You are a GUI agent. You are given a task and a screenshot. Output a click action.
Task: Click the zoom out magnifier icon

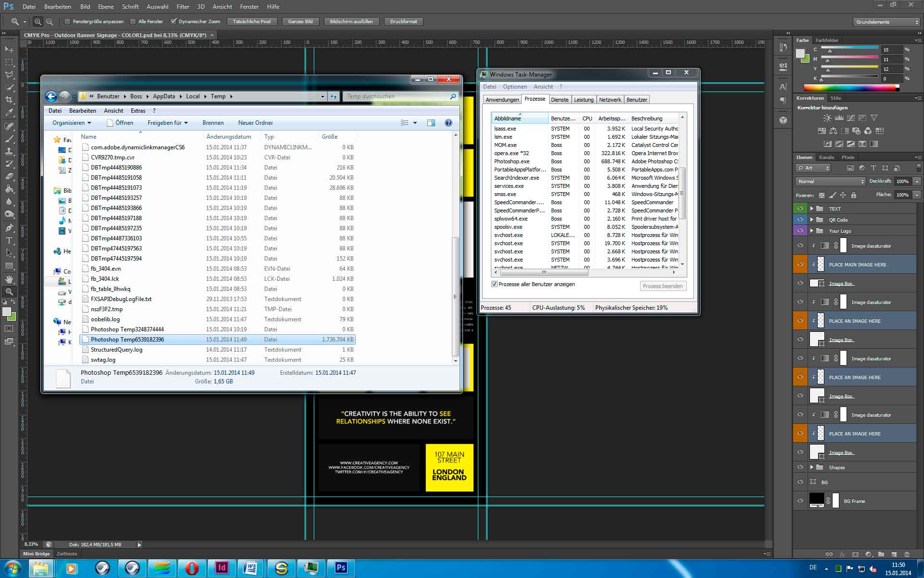pos(50,22)
